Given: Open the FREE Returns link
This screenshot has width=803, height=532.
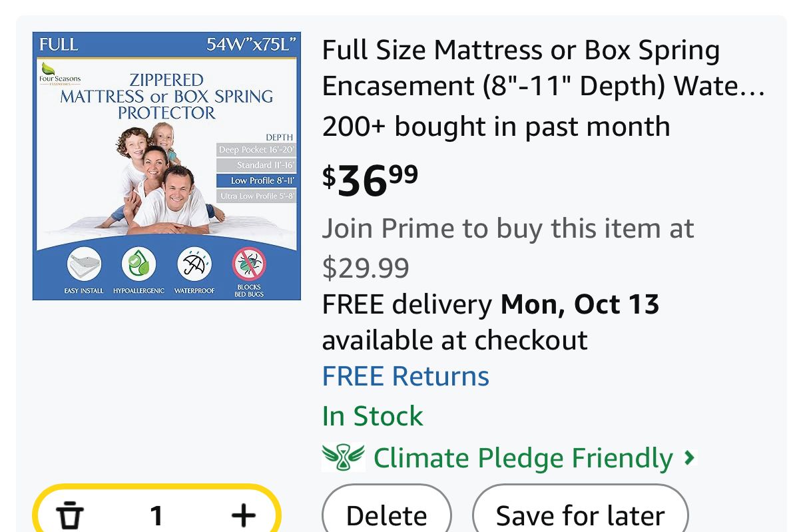Looking at the screenshot, I should tap(405, 376).
